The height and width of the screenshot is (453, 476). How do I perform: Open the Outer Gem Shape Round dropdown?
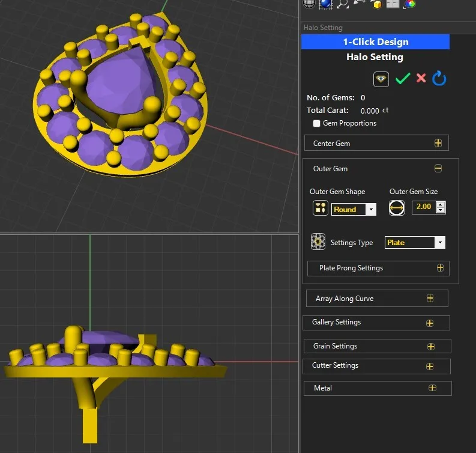371,210
